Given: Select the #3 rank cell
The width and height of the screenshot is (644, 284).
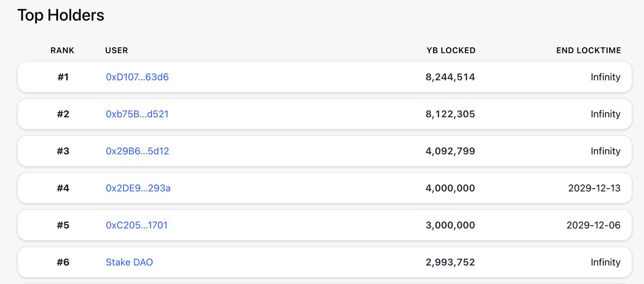Looking at the screenshot, I should 63,151.
